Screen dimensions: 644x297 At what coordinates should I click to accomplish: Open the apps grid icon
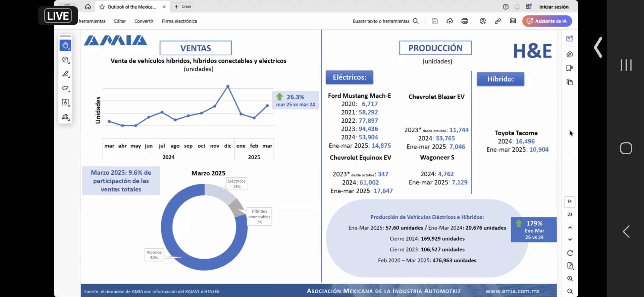pos(529,7)
